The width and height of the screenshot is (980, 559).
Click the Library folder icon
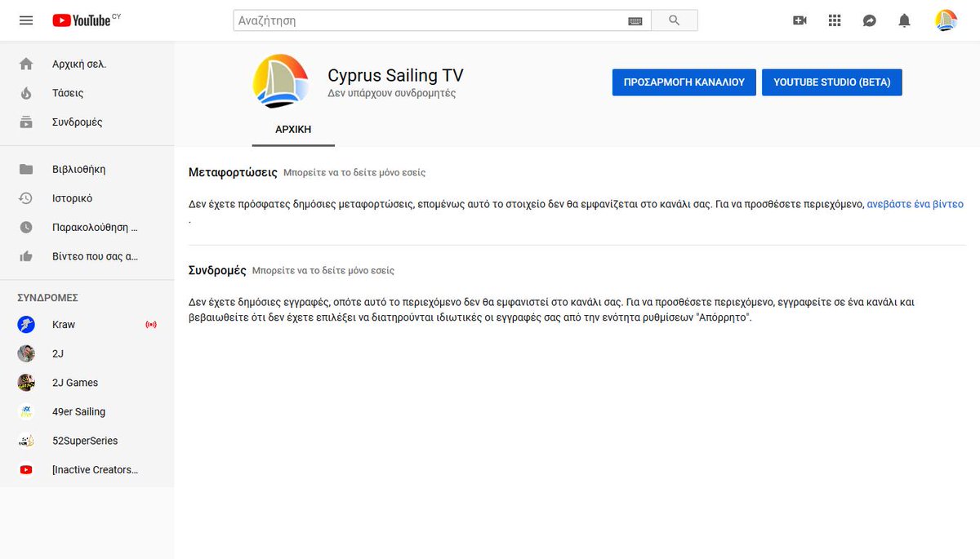click(x=26, y=169)
